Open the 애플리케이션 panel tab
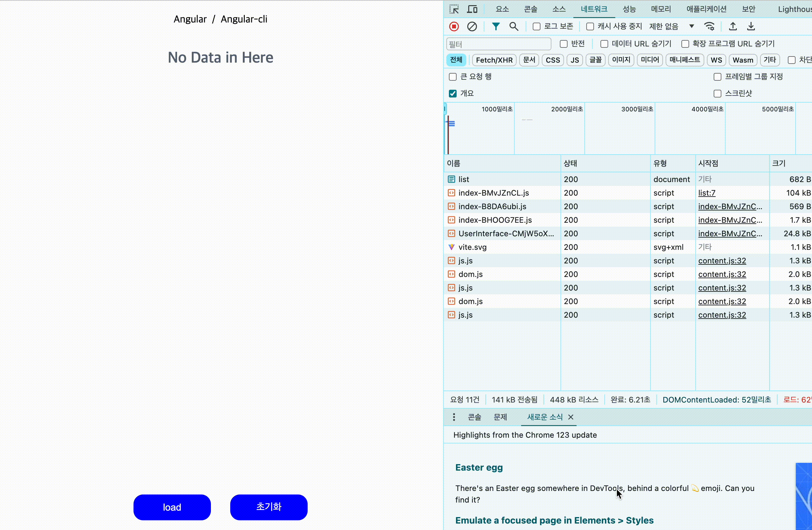 pos(706,9)
